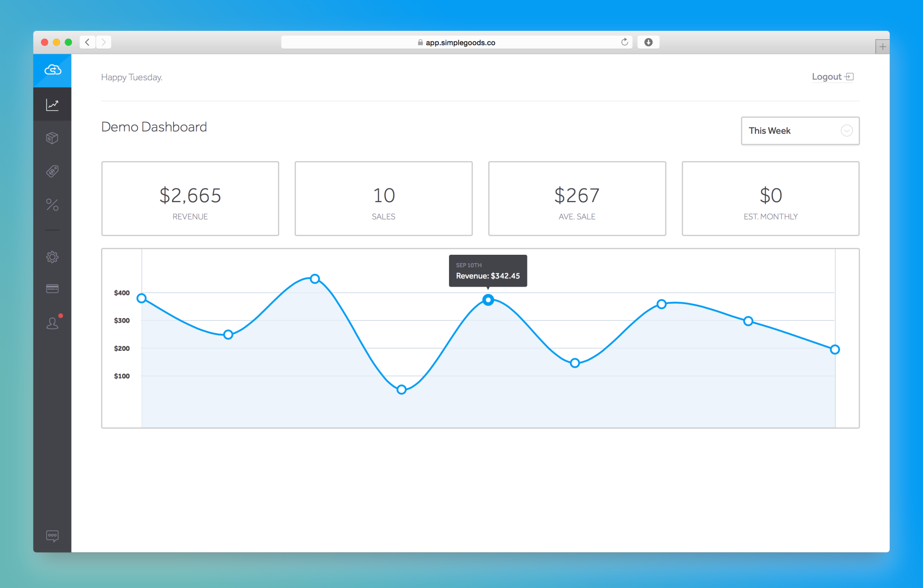The height and width of the screenshot is (588, 923).
Task: Click the highlighted Sep 10th chart data point
Action: tap(488, 300)
